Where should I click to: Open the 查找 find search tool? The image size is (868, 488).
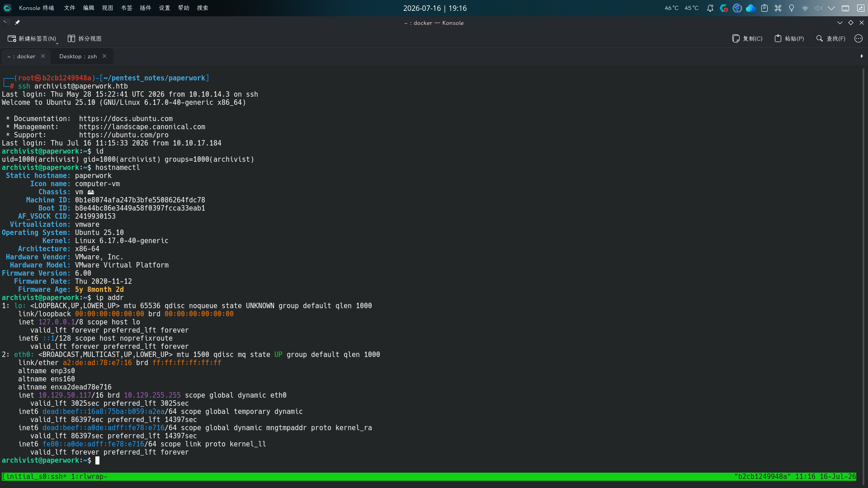[830, 38]
